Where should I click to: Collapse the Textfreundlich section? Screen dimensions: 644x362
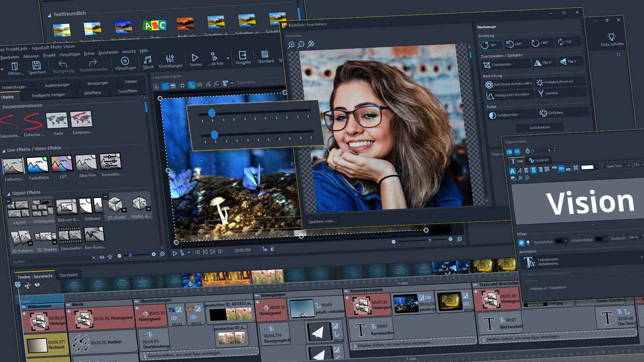pos(49,15)
